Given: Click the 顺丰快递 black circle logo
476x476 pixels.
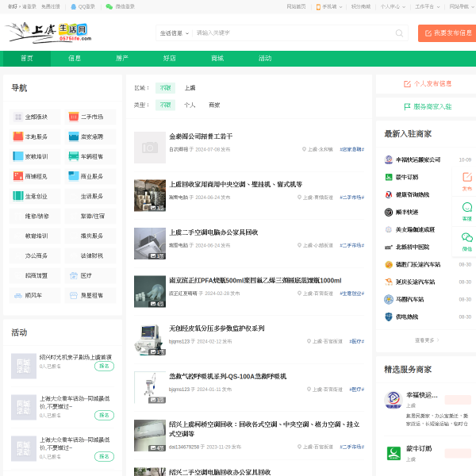Looking at the screenshot, I should coord(389,212).
